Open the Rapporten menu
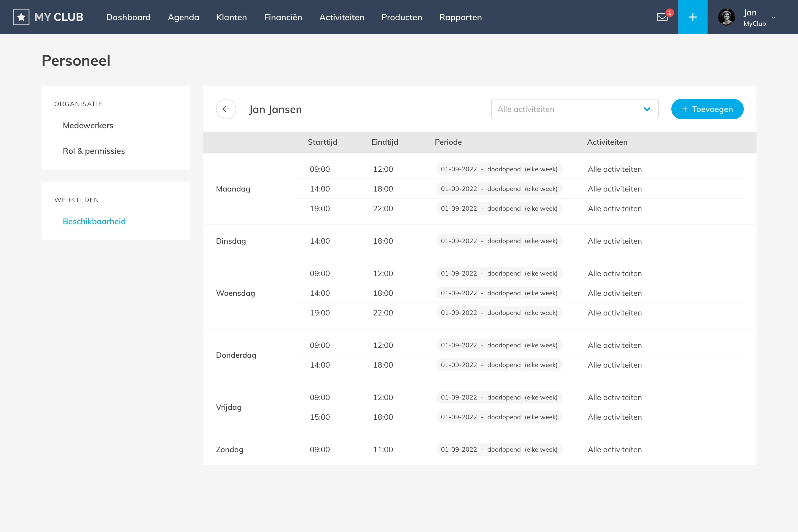The height and width of the screenshot is (532, 798). coord(460,17)
